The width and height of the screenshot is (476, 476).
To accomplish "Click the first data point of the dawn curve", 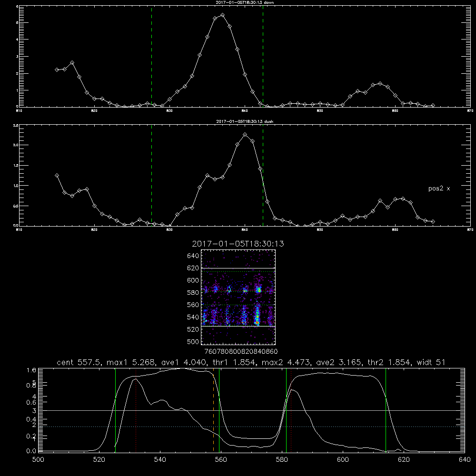I will [x=57, y=69].
